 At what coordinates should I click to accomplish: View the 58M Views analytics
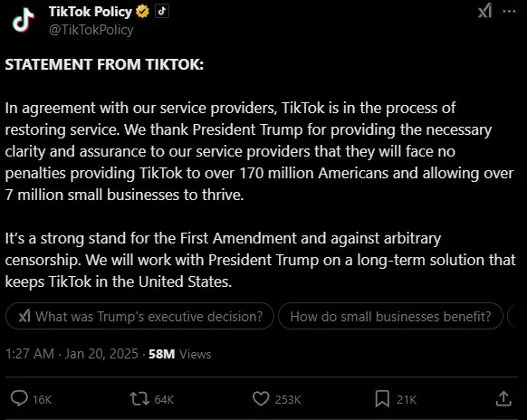point(180,354)
